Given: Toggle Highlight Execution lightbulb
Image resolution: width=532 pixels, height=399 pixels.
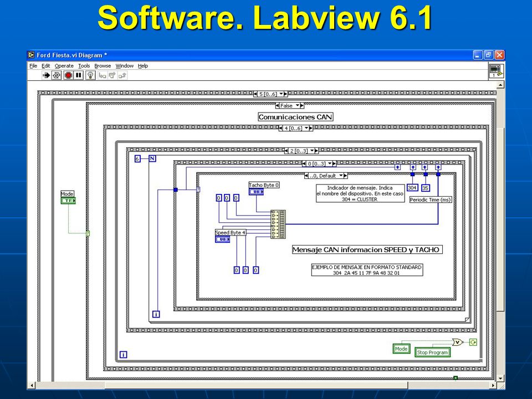Looking at the screenshot, I should click(90, 75).
